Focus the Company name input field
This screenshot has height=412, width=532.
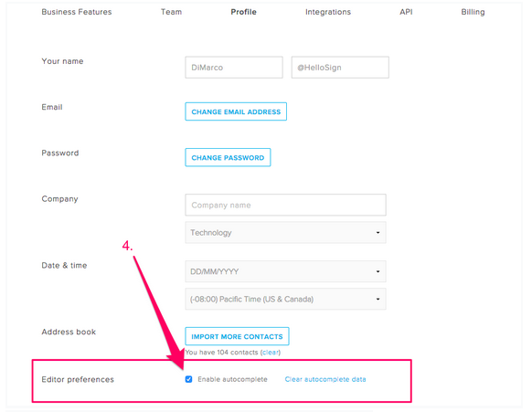point(285,205)
